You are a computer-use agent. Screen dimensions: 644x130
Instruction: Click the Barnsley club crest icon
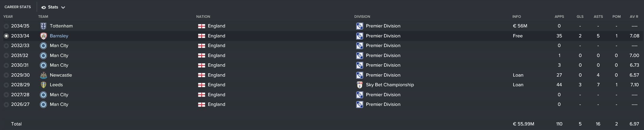pyautogui.click(x=43, y=36)
